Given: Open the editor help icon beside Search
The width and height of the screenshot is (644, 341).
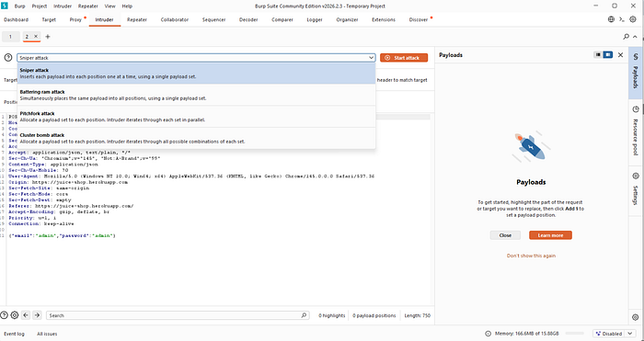Looking at the screenshot, I should pyautogui.click(x=4, y=315).
